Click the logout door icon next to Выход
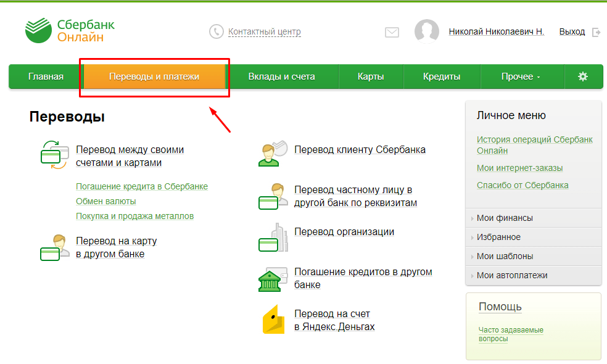This screenshot has height=364, width=607. 596,32
